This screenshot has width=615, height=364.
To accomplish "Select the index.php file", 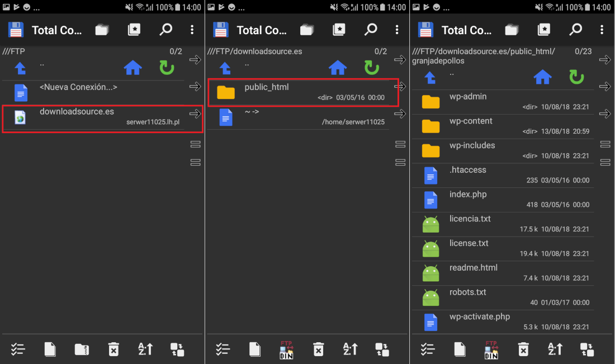I will 503,200.
